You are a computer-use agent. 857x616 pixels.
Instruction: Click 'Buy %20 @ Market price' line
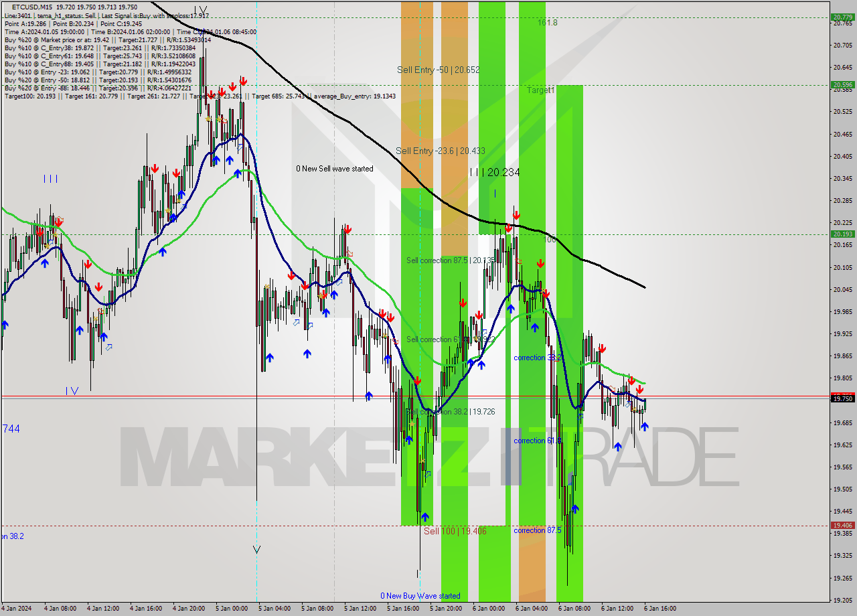pos(107,40)
